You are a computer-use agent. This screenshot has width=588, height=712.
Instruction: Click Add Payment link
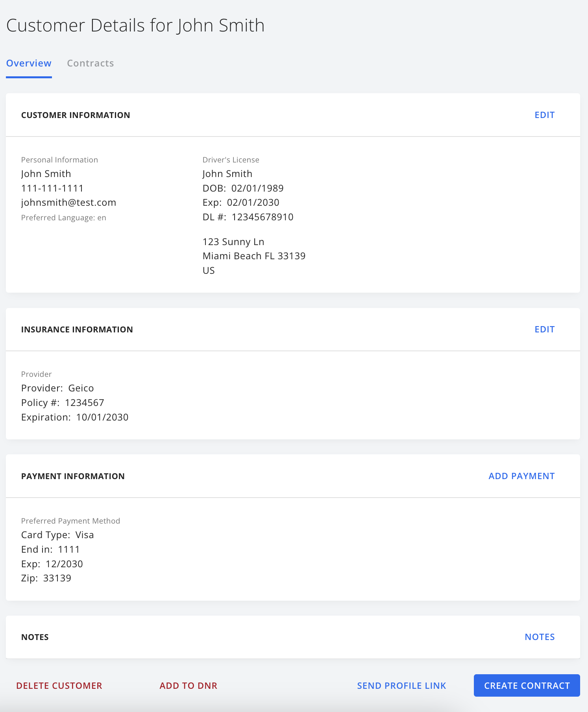click(x=521, y=476)
